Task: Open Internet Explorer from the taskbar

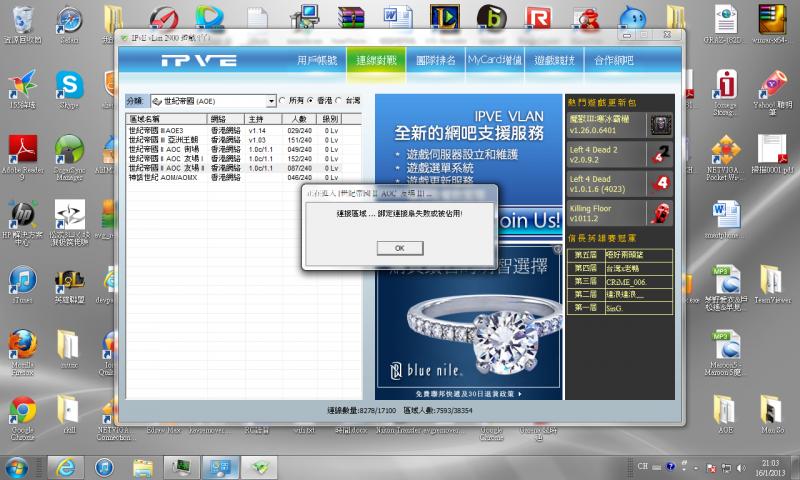Action: pos(65,466)
